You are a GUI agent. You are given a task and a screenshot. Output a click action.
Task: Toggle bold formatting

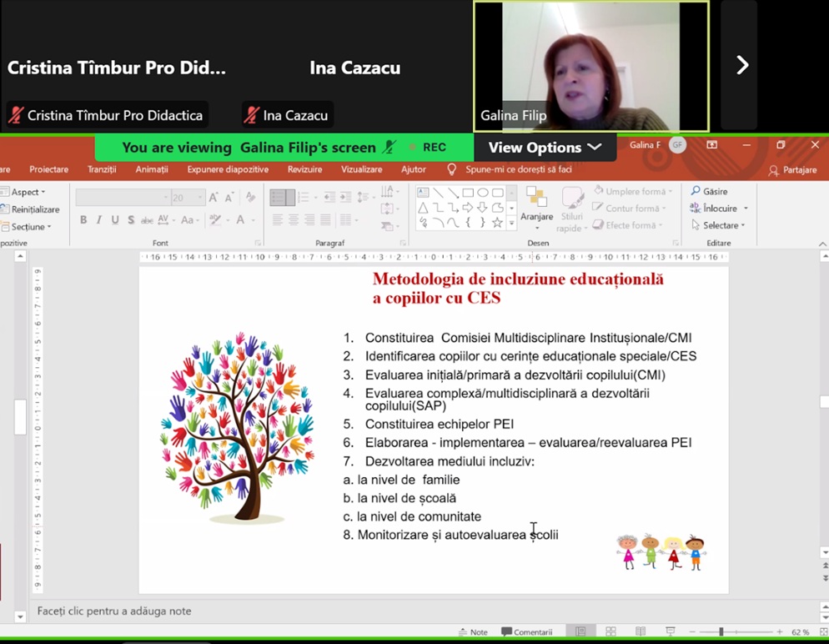83,220
